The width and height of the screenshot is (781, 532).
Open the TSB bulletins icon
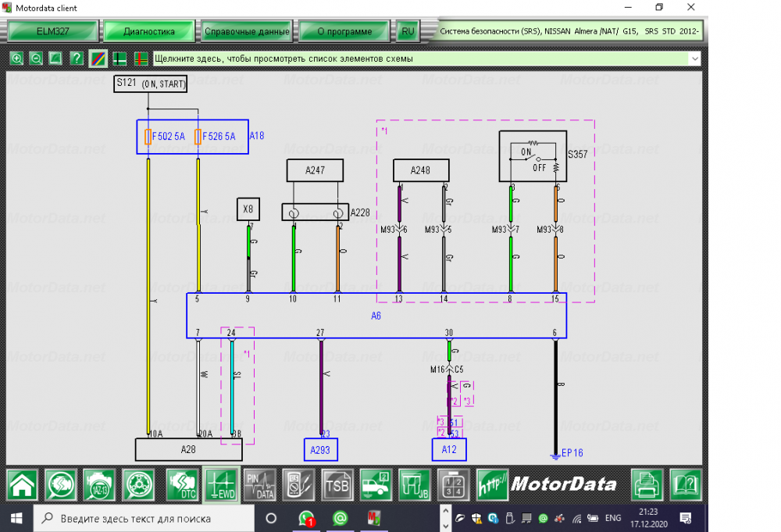(337, 484)
